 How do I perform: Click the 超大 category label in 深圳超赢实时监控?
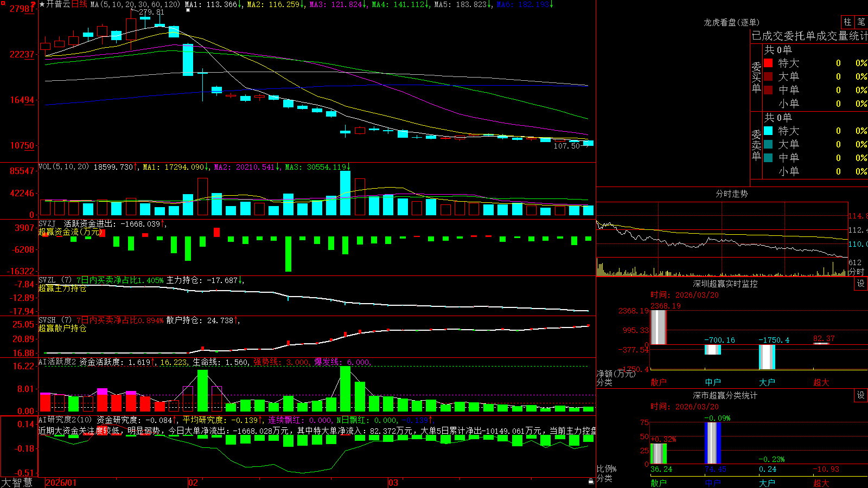(821, 382)
